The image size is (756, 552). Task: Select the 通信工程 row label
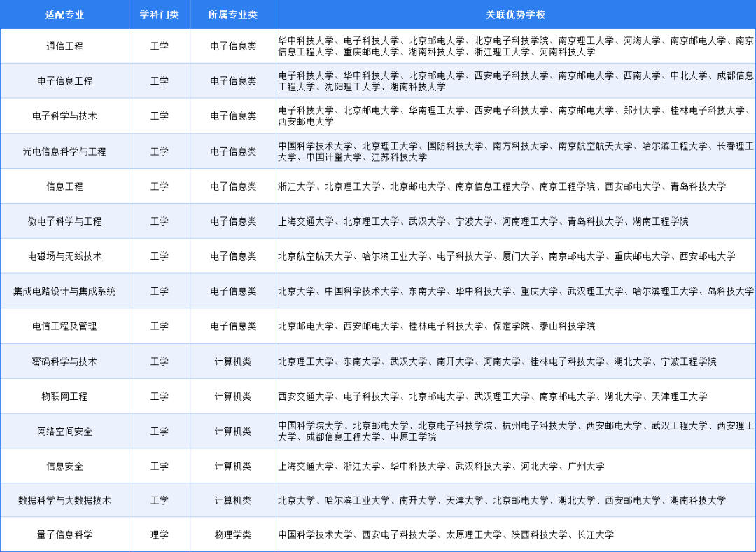[x=65, y=46]
